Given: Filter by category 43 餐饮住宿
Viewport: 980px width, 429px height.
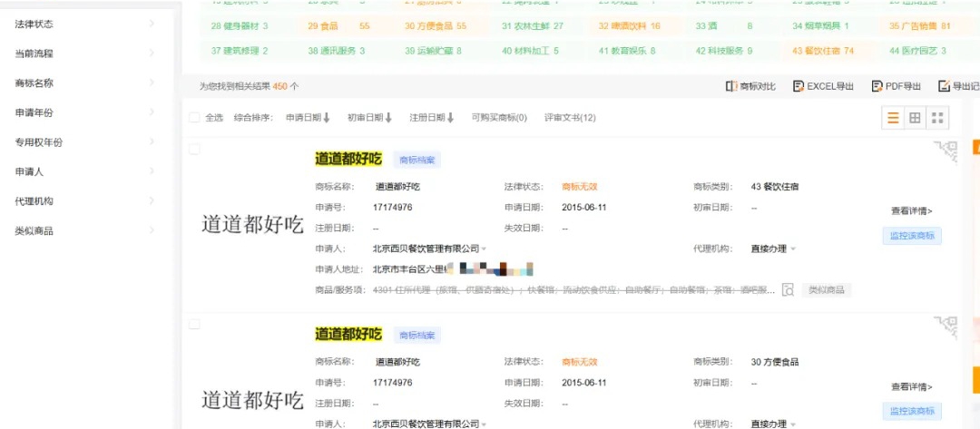Looking at the screenshot, I should (x=822, y=51).
